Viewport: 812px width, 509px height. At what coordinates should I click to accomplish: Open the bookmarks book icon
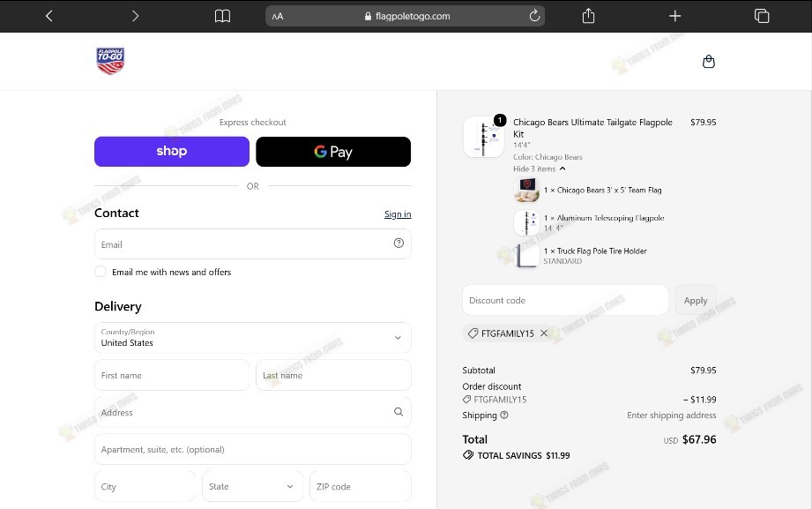[x=223, y=16]
